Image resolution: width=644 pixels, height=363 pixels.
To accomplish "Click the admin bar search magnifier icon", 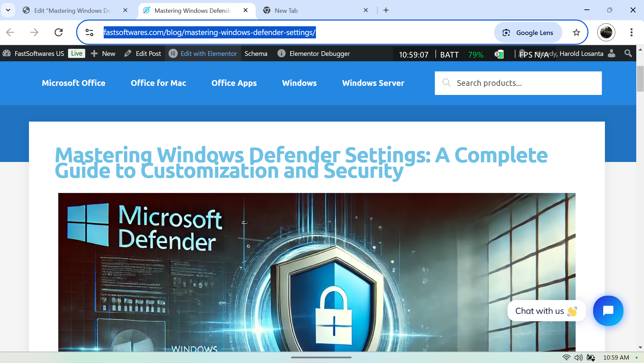I will (628, 53).
